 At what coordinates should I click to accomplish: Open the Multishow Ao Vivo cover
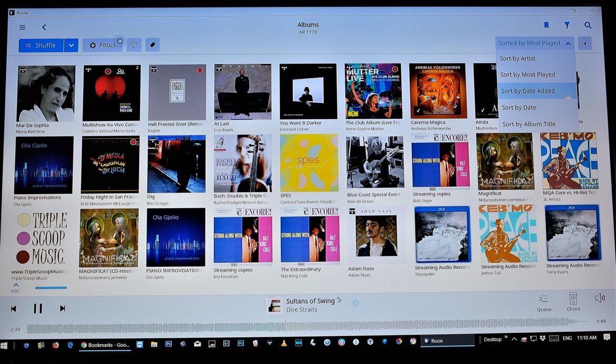(x=112, y=93)
